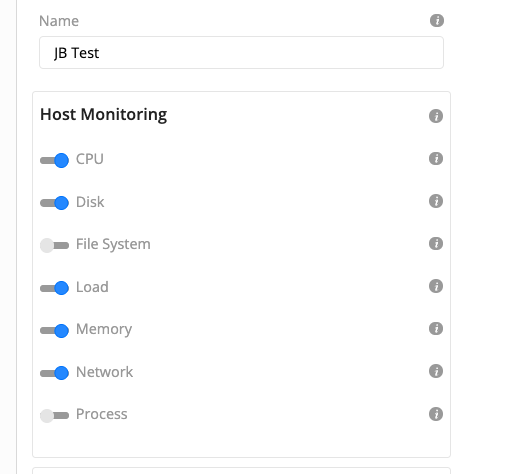Open the info icon beside Load
The width and height of the screenshot is (524, 474).
(x=436, y=286)
